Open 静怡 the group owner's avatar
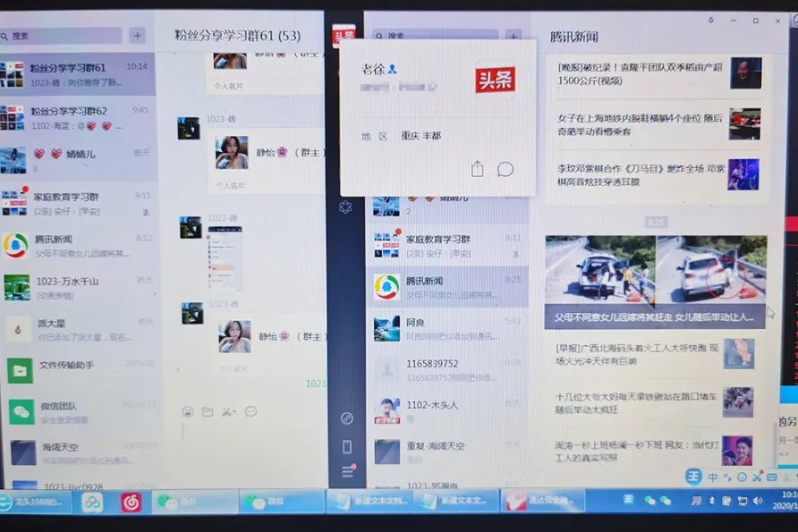The width and height of the screenshot is (798, 532). point(231,151)
